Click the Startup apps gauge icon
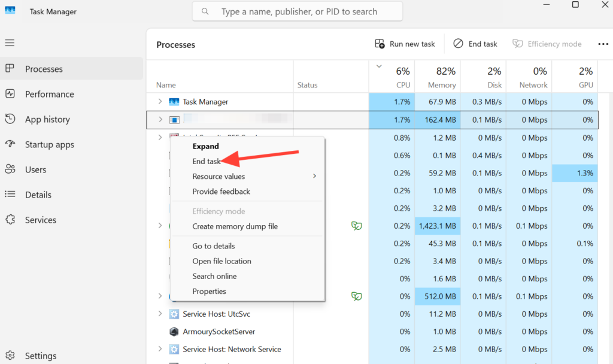The image size is (613, 364). 10,144
